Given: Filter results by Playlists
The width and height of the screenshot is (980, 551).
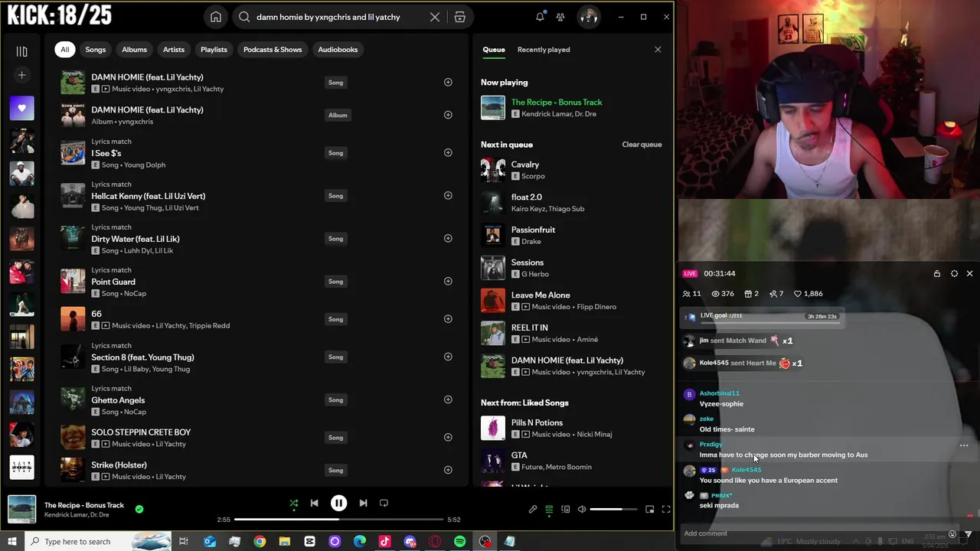Looking at the screenshot, I should point(214,50).
